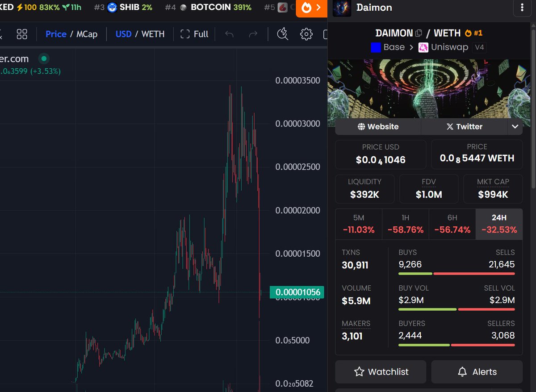The height and width of the screenshot is (392, 536).
Task: Click the BUYERS 2,444 value
Action: [x=410, y=335]
